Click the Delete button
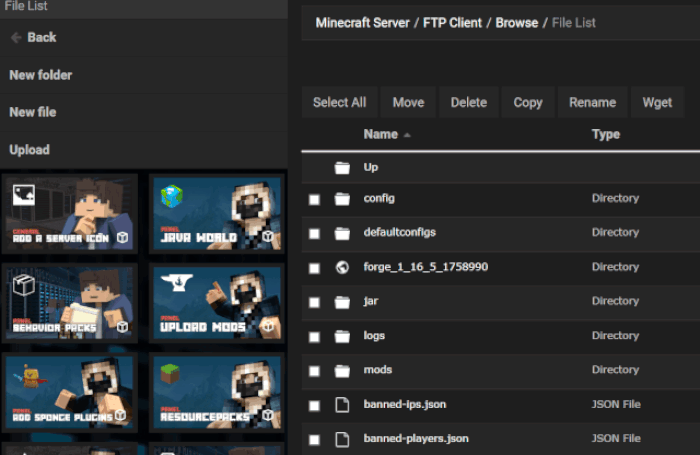This screenshot has height=455, width=700. click(x=469, y=102)
